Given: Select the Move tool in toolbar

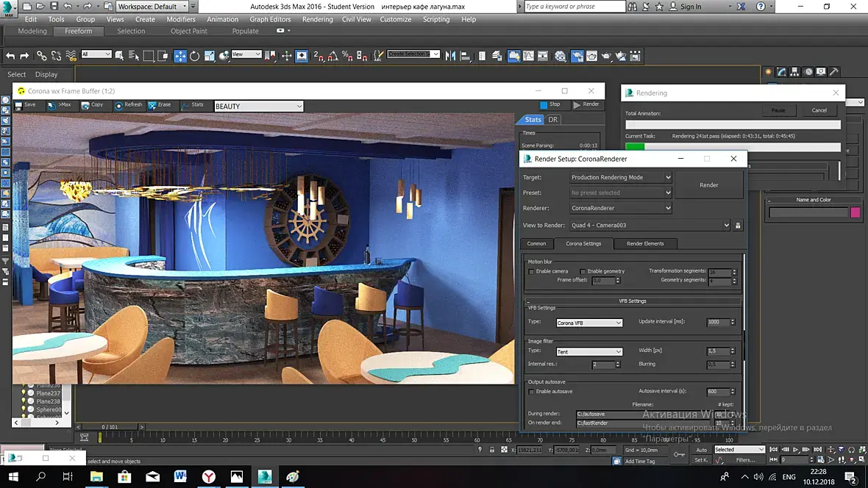Looking at the screenshot, I should coord(180,55).
